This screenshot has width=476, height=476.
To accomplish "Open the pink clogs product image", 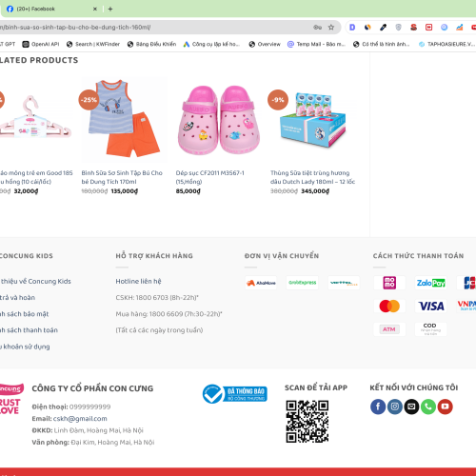I will click(x=219, y=119).
